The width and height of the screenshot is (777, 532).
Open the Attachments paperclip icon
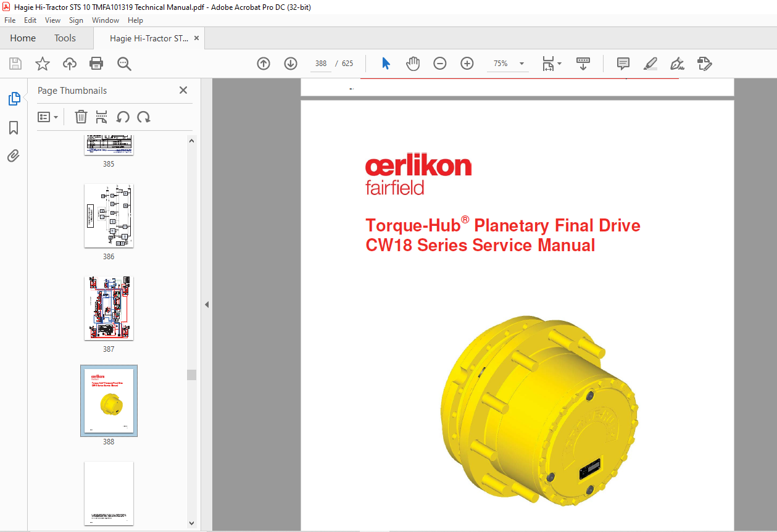[x=14, y=156]
